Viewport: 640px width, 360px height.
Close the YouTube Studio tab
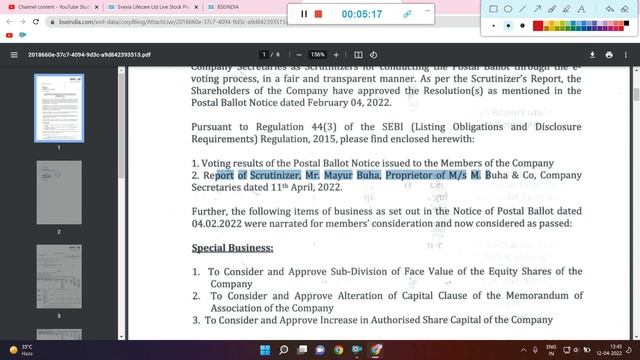tap(96, 7)
